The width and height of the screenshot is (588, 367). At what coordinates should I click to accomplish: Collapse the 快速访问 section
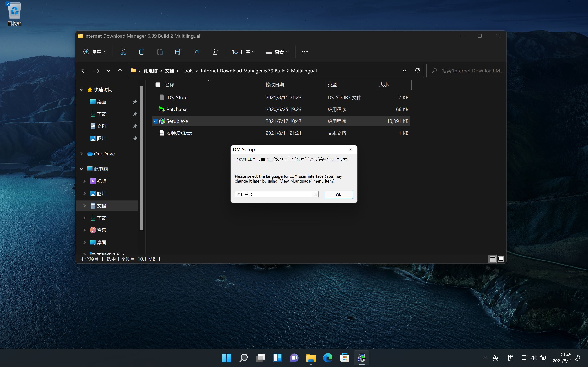click(x=81, y=90)
